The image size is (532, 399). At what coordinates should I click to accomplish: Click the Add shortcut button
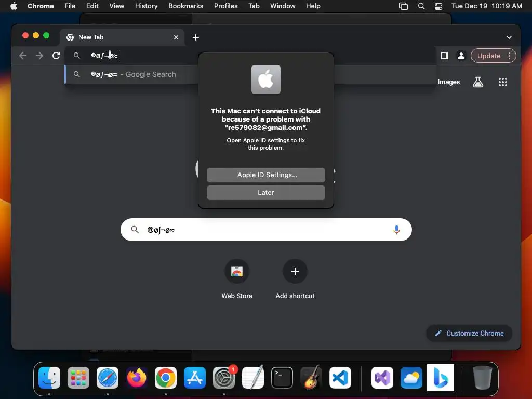coord(295,279)
